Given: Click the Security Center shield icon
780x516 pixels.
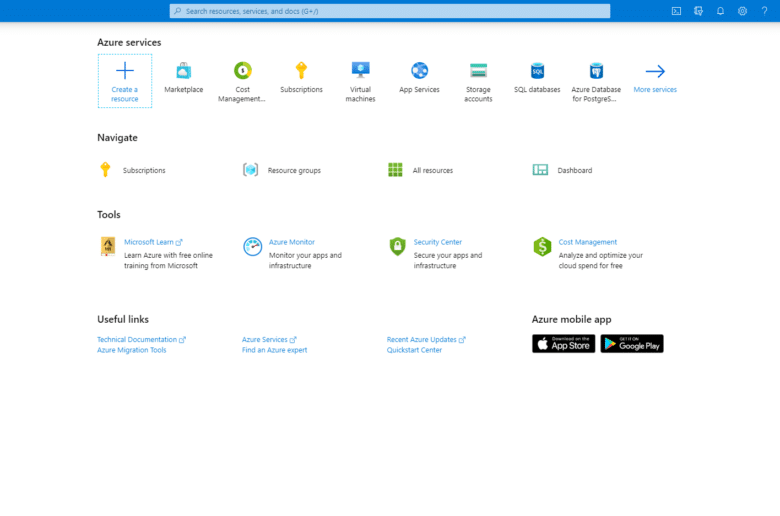Looking at the screenshot, I should tap(397, 246).
